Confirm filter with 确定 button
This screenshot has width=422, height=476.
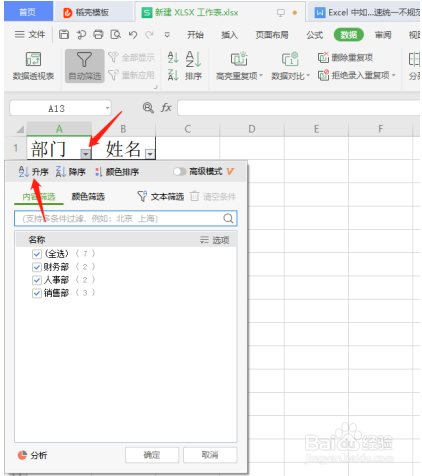coord(152,455)
